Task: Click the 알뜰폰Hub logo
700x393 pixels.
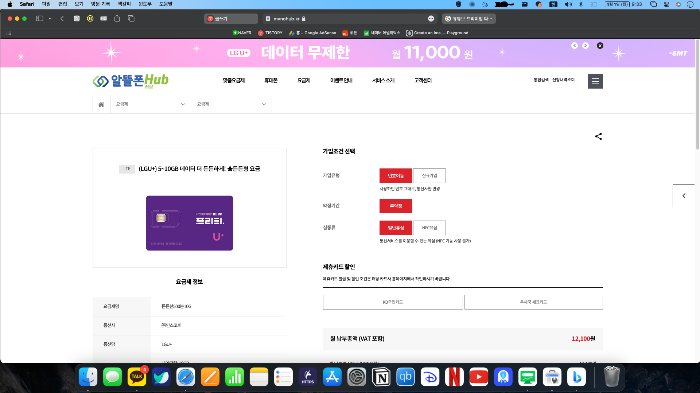Action: tap(131, 81)
